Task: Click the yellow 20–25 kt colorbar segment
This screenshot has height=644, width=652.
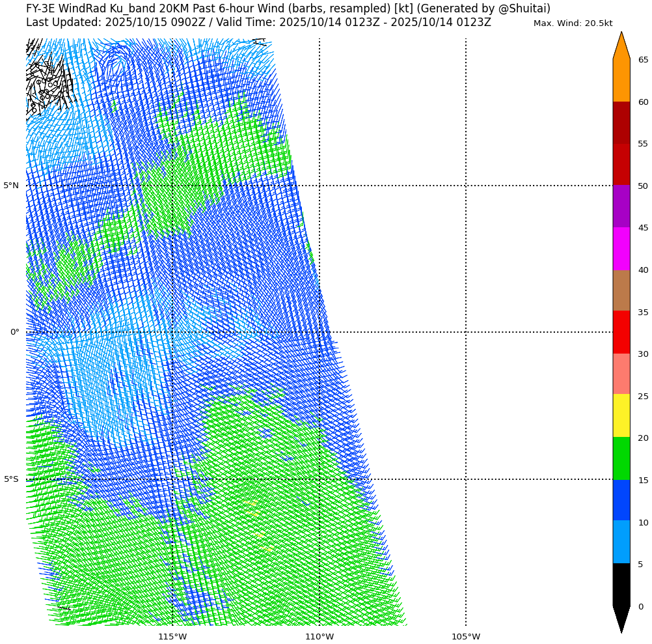Action: point(621,415)
